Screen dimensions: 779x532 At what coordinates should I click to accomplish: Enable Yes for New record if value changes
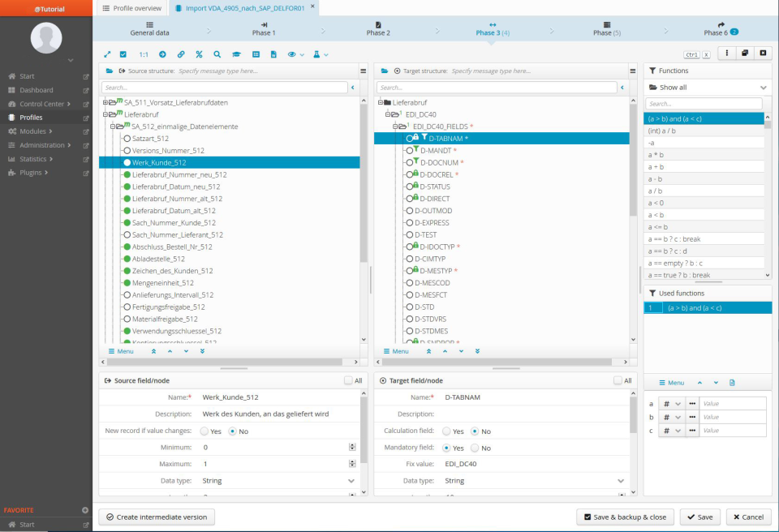coord(204,431)
